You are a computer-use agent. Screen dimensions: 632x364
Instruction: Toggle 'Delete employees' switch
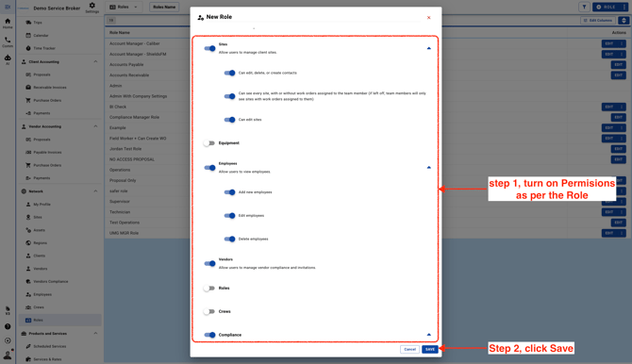coord(229,239)
